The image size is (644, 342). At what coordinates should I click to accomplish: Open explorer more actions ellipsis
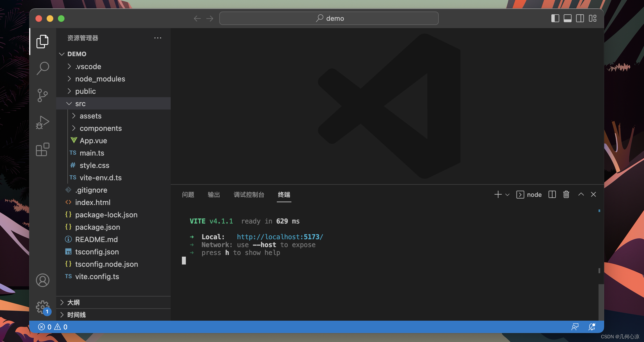click(158, 38)
